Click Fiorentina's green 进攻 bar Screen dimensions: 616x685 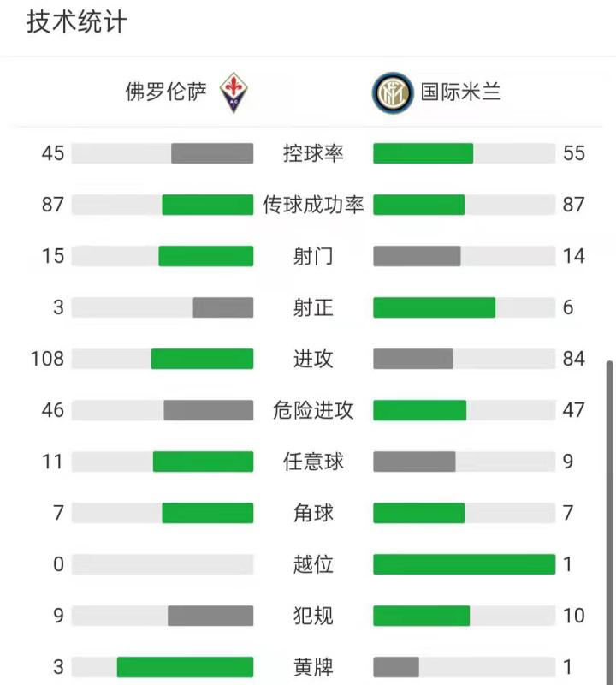(x=203, y=359)
